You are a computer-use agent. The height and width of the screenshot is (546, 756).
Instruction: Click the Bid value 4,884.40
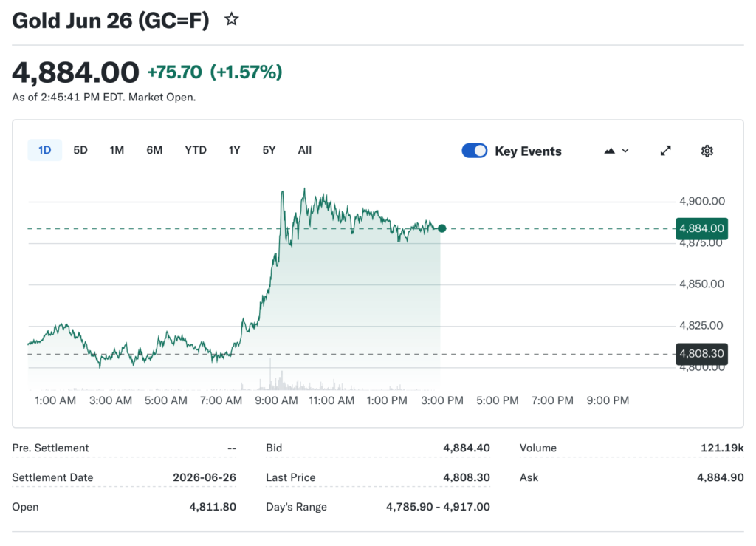[466, 448]
